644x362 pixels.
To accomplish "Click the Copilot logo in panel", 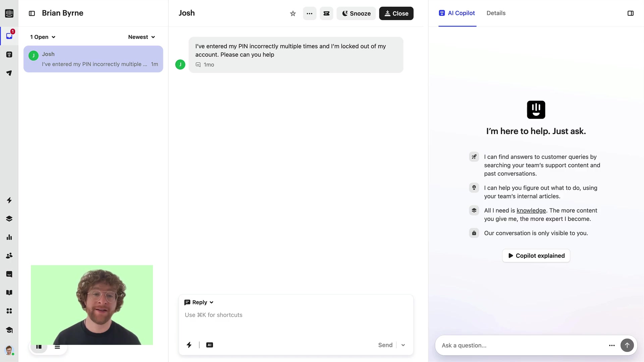I will [536, 110].
